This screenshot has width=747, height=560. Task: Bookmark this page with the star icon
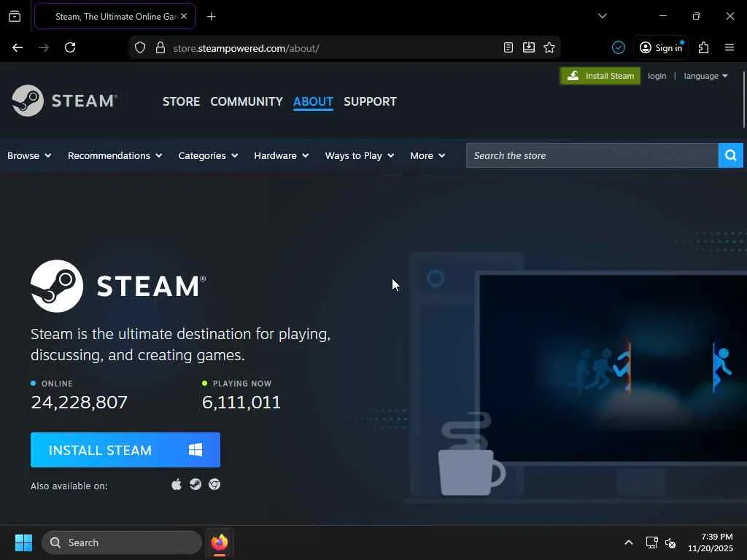(549, 47)
